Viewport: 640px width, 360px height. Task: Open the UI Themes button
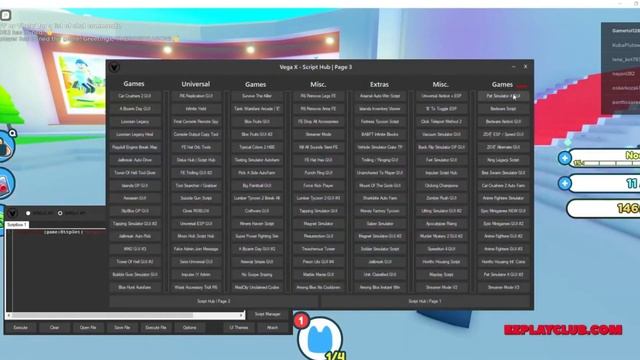pos(239,327)
